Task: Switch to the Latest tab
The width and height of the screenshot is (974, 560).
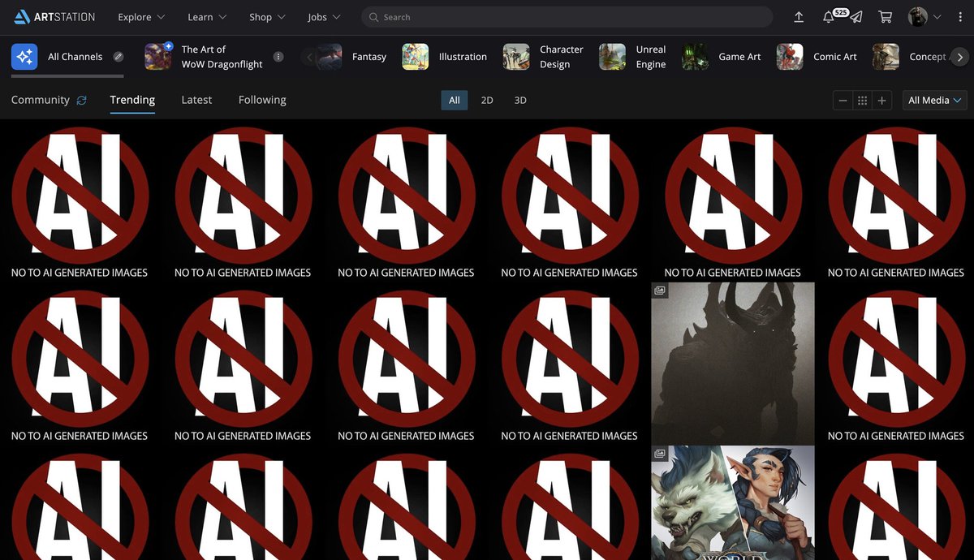Action: pos(196,100)
